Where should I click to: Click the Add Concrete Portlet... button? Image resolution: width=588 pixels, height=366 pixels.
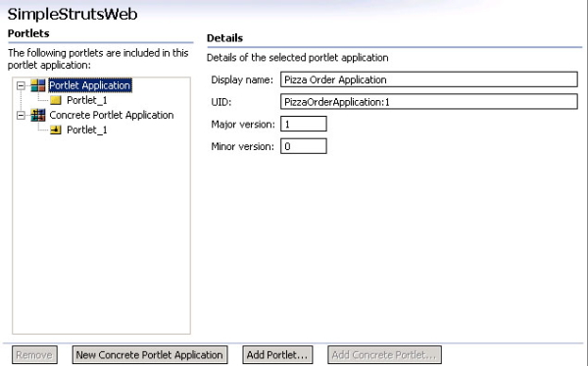(384, 355)
